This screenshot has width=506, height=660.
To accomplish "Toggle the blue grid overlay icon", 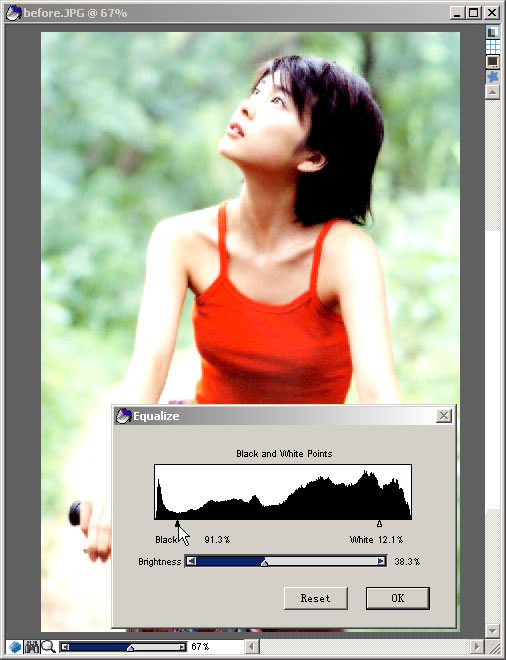I will 492,47.
